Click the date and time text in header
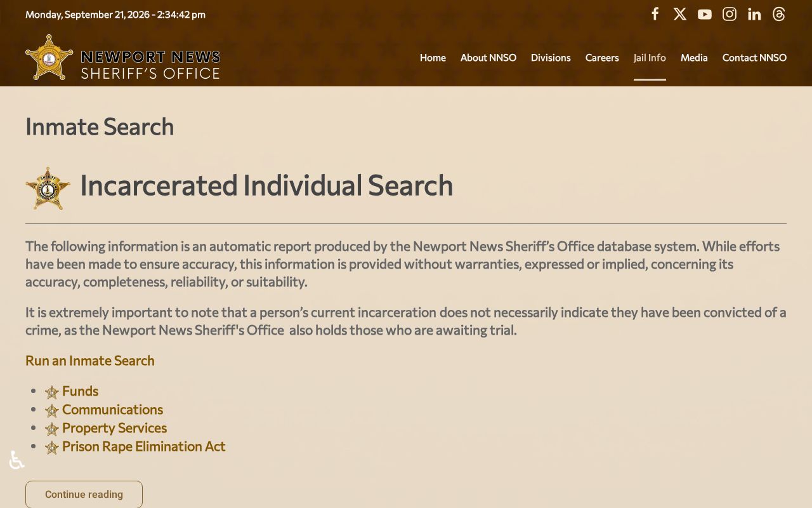This screenshot has width=812, height=508. click(x=115, y=14)
